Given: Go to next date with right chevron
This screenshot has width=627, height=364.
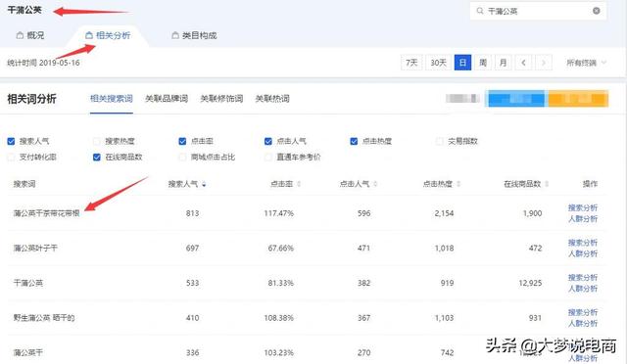Looking at the screenshot, I should (544, 63).
